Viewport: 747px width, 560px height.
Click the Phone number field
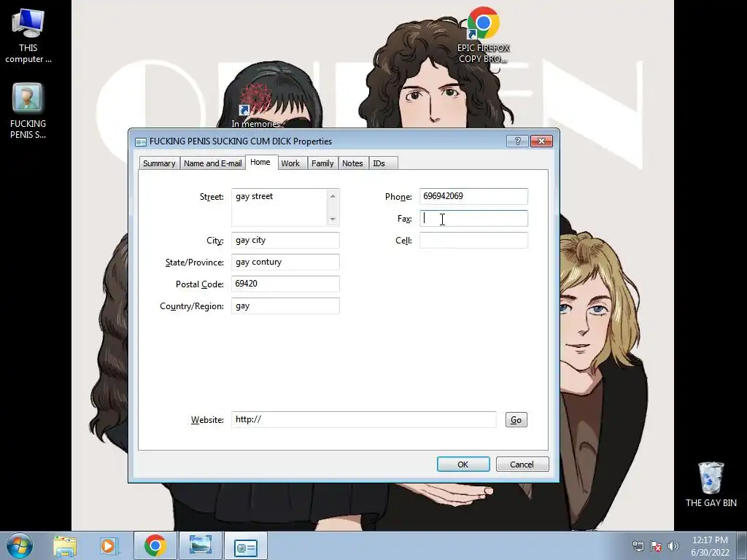click(473, 196)
